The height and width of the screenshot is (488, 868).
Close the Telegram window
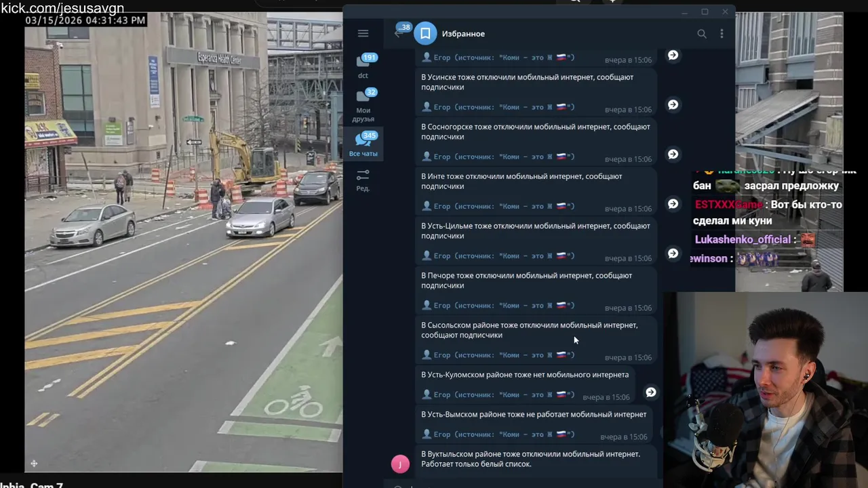pyautogui.click(x=725, y=12)
